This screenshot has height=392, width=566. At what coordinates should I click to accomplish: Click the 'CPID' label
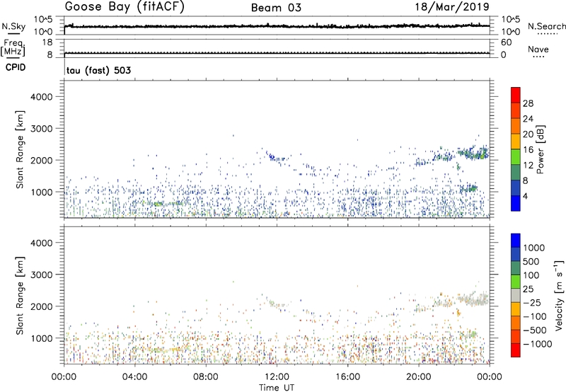pyautogui.click(x=16, y=67)
